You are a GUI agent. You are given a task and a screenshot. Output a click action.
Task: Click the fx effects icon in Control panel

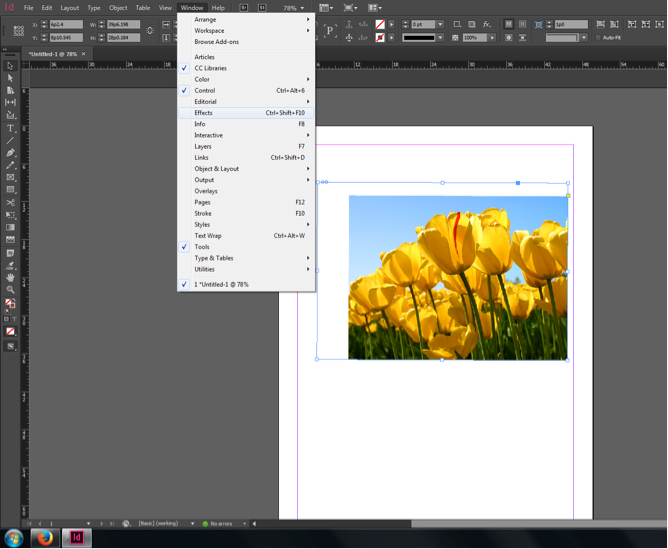487,24
